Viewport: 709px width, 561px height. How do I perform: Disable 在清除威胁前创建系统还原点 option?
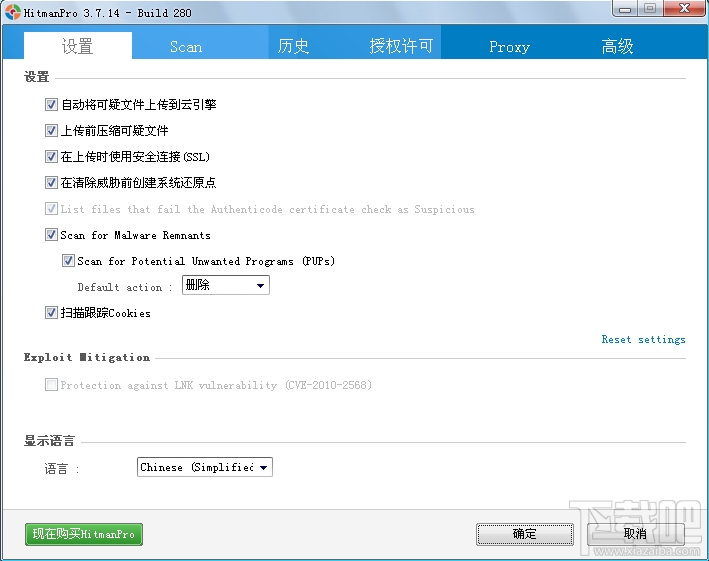(51, 183)
